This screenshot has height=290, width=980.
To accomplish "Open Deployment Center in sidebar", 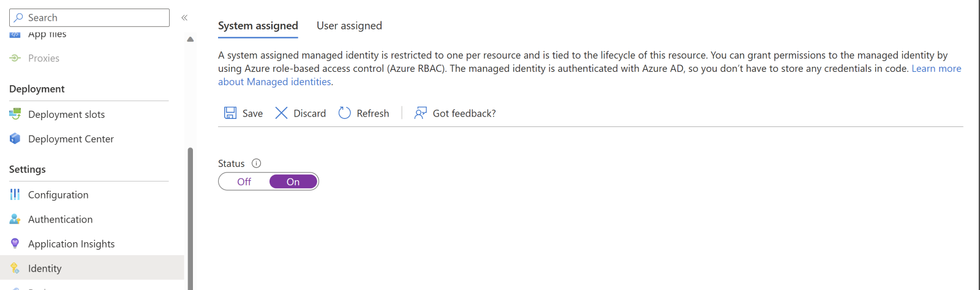I will (70, 139).
